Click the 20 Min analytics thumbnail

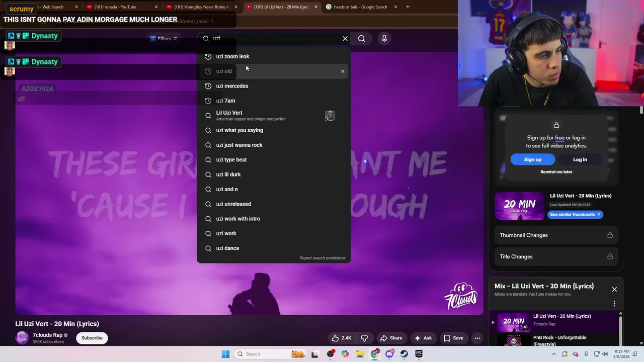coord(520,206)
